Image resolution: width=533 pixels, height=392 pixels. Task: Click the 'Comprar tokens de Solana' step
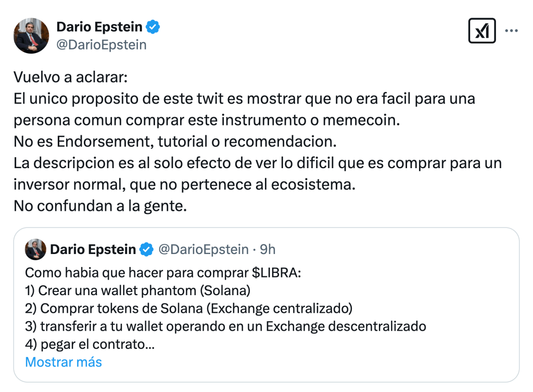click(188, 308)
